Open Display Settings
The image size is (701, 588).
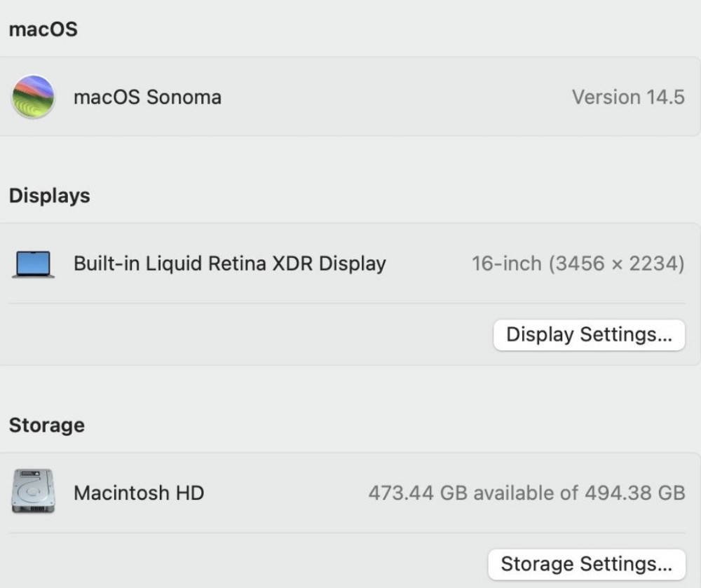coord(589,335)
